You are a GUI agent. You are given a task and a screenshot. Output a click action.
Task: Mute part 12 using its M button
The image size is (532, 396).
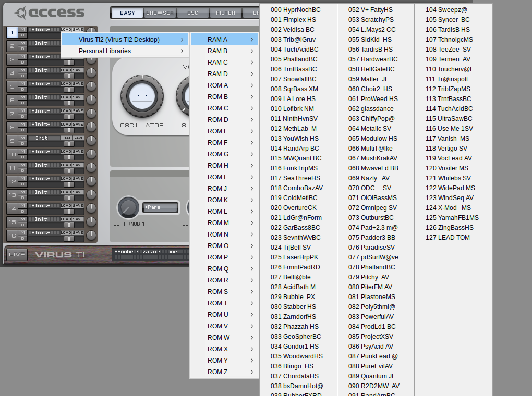(22, 179)
